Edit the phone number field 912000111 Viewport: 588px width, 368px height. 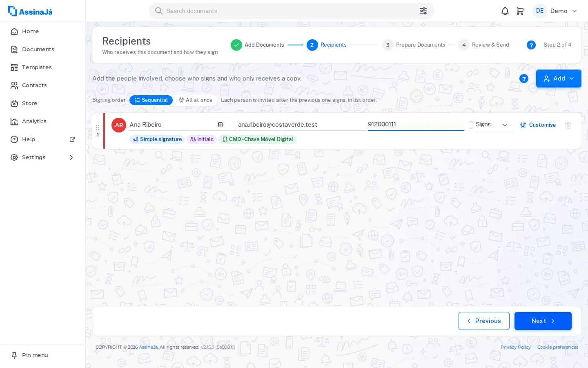coord(416,125)
